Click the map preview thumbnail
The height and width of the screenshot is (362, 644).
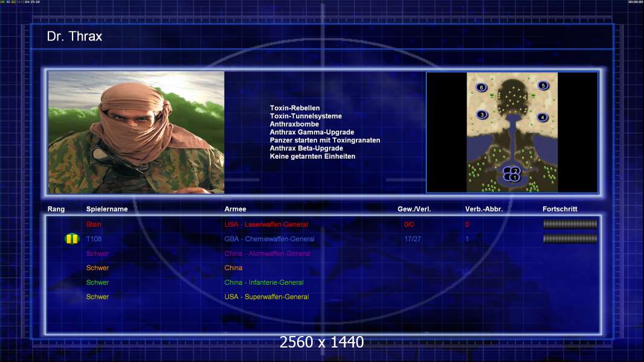[x=512, y=132]
